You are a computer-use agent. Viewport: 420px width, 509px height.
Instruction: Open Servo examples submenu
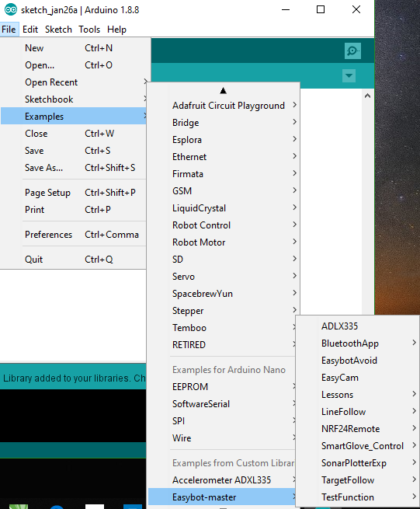224,276
